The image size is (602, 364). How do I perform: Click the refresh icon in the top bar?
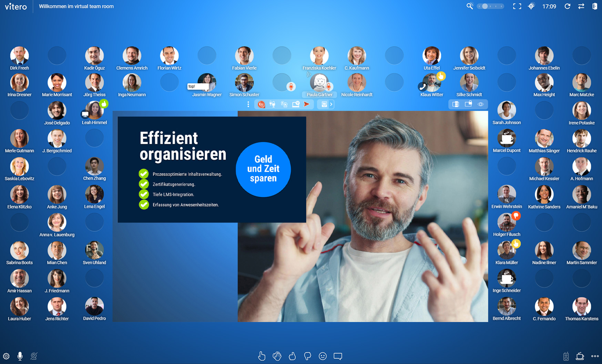[567, 6]
